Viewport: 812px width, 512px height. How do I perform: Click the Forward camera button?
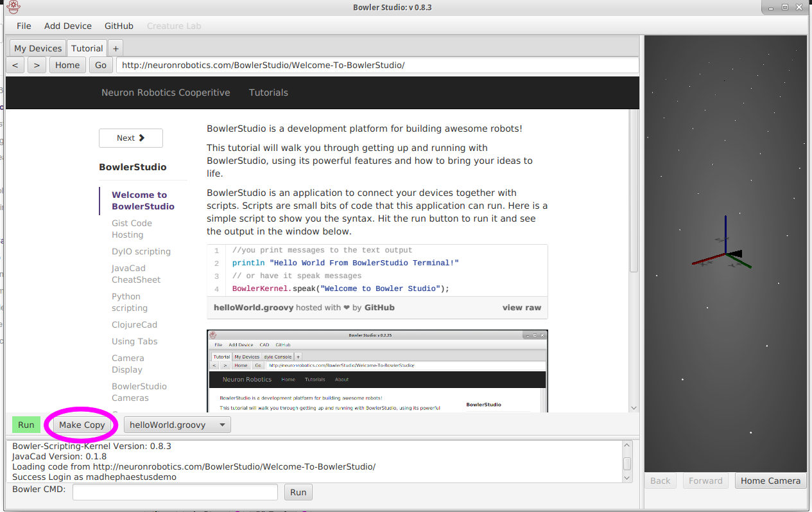pyautogui.click(x=705, y=481)
